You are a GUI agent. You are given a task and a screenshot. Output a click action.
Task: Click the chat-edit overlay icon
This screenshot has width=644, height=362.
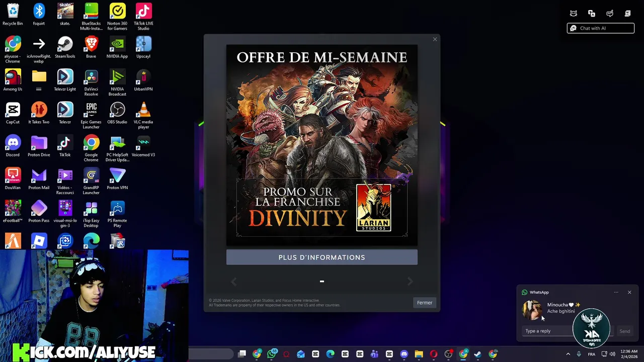click(610, 14)
